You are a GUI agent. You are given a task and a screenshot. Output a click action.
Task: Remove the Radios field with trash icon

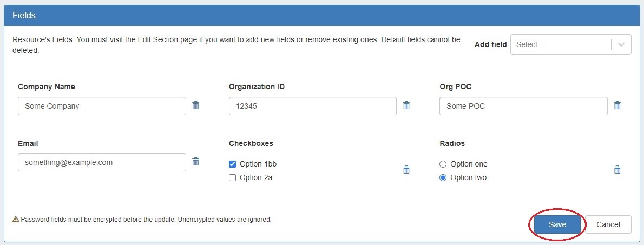(617, 170)
